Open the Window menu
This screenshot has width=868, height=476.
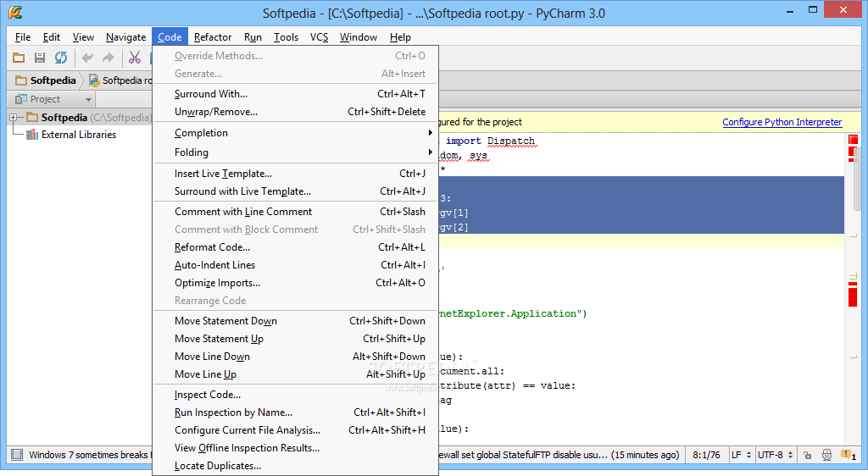(x=359, y=37)
